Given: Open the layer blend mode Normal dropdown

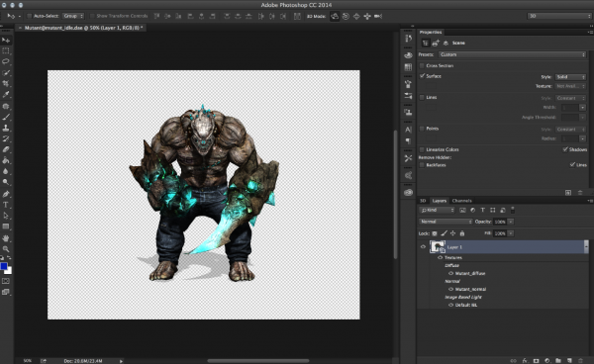Looking at the screenshot, I should click(445, 222).
